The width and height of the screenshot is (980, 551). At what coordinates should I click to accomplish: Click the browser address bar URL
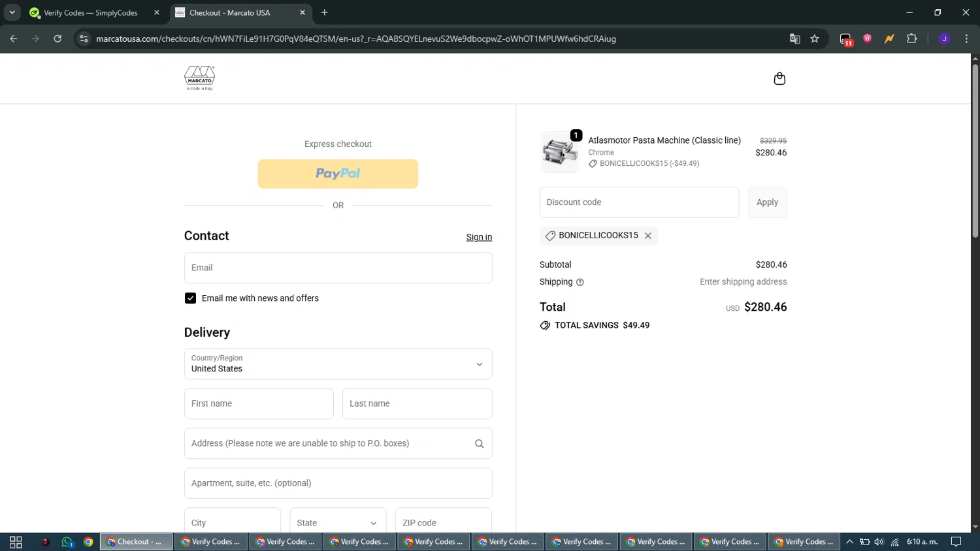pos(356,39)
